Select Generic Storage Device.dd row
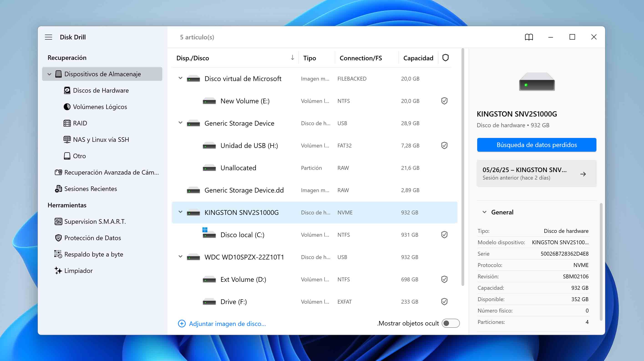 [x=314, y=190]
